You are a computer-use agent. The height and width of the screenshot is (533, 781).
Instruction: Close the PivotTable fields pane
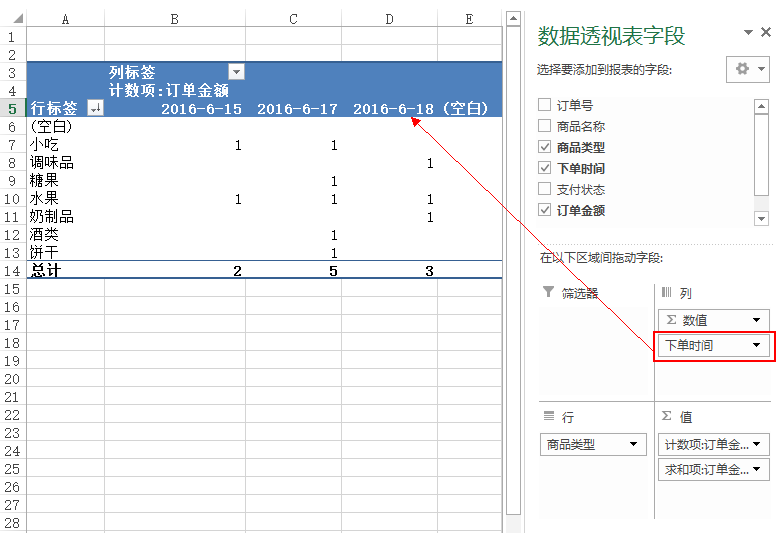click(766, 32)
